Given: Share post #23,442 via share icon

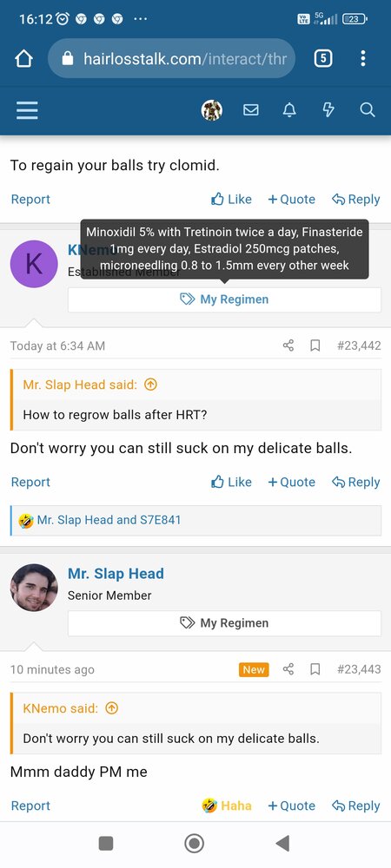Looking at the screenshot, I should [x=288, y=345].
